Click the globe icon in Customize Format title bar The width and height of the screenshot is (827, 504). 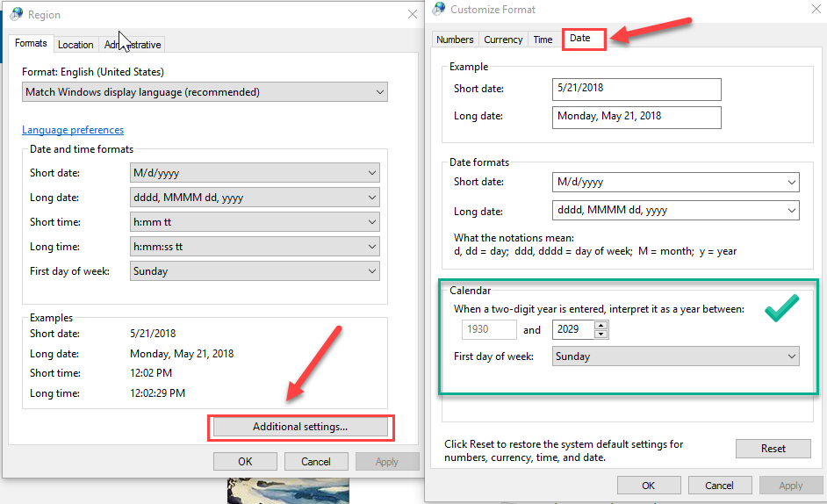pyautogui.click(x=439, y=9)
